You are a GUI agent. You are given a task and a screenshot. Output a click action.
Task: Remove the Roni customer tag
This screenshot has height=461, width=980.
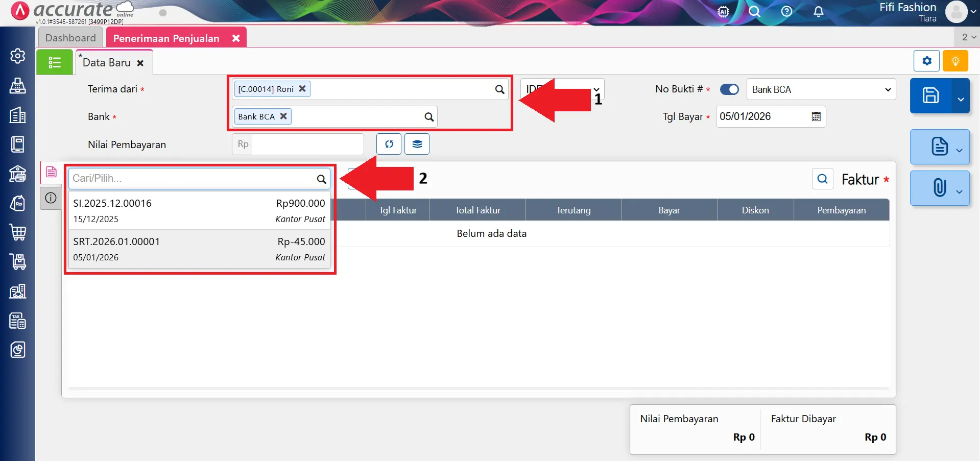[x=302, y=88]
